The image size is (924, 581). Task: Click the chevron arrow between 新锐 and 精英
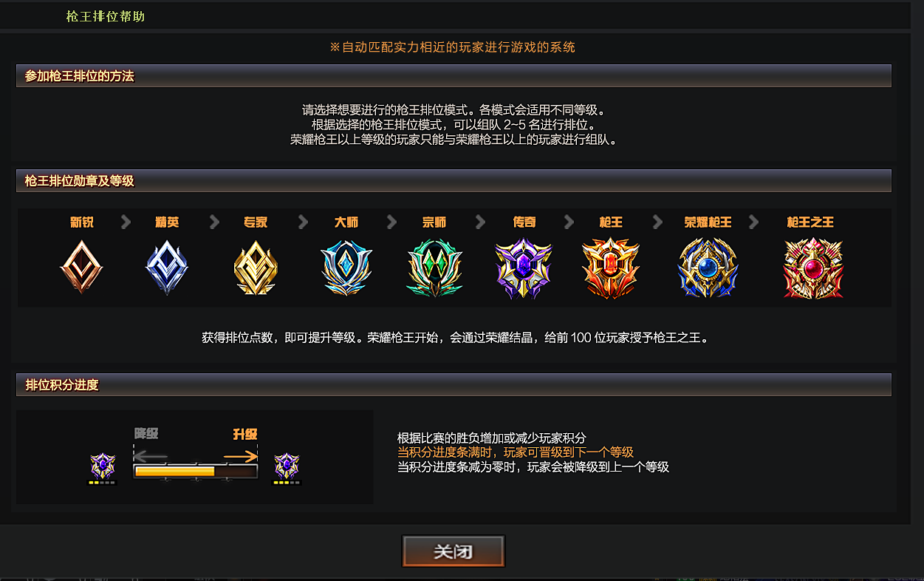(x=126, y=222)
